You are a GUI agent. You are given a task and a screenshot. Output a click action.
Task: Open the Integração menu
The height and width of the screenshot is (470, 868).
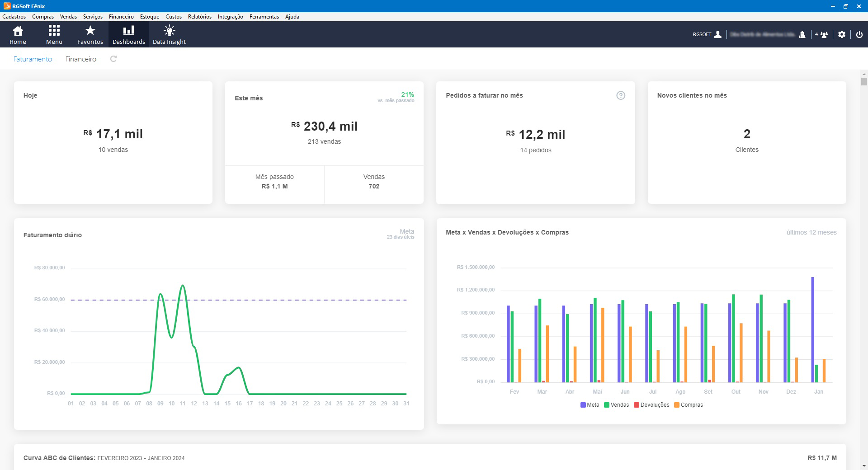[231, 17]
